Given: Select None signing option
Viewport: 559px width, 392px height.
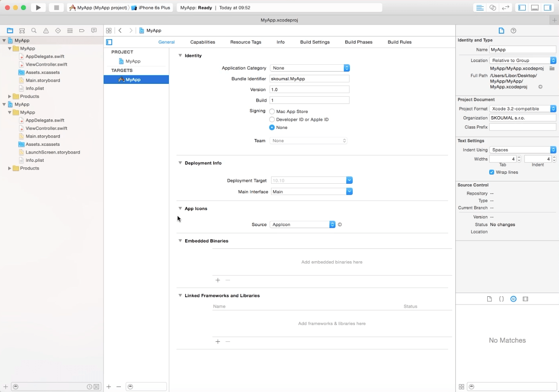Looking at the screenshot, I should (272, 128).
